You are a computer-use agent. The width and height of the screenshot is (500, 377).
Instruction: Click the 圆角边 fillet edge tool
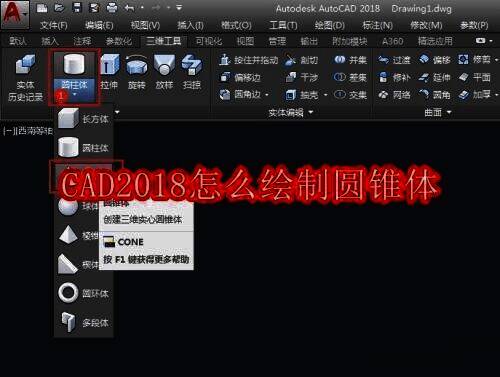pyautogui.click(x=240, y=95)
